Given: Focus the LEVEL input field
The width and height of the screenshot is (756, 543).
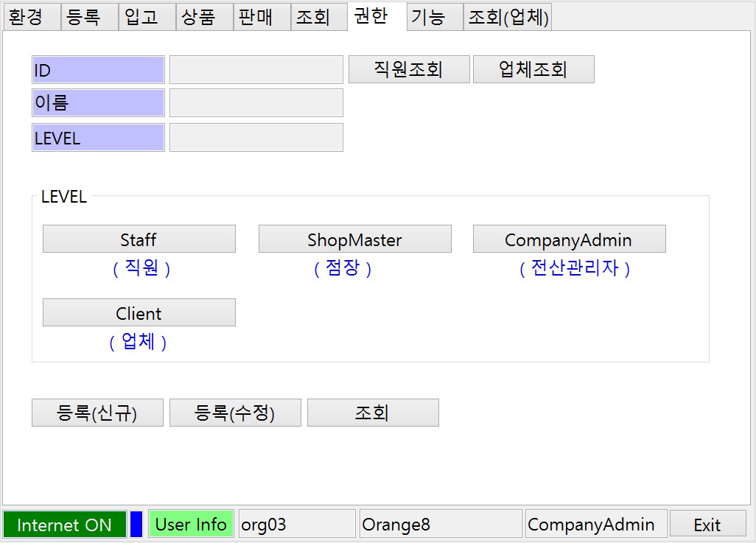Looking at the screenshot, I should (x=256, y=138).
